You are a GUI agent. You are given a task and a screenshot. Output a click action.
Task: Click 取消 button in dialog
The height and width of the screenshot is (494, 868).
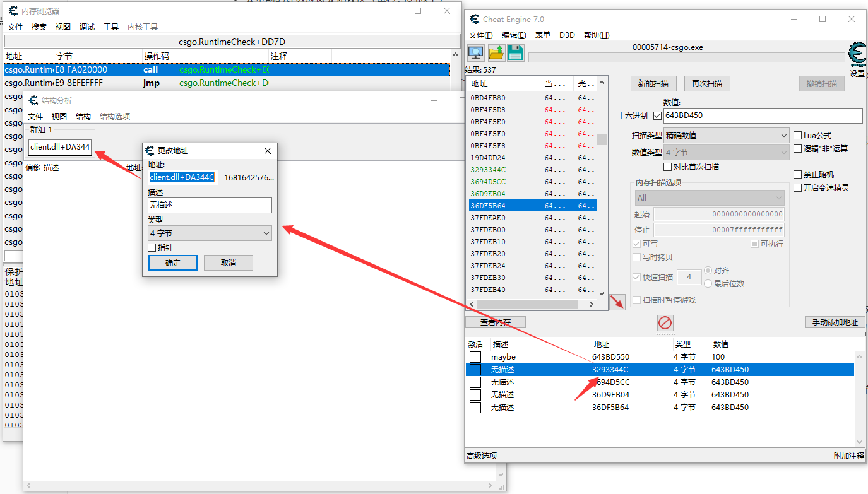click(x=229, y=263)
